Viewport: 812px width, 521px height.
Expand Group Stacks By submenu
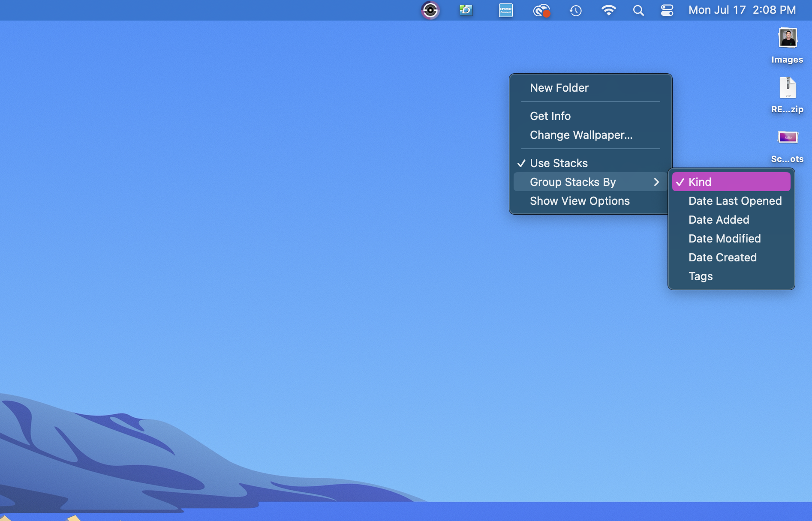[590, 182]
